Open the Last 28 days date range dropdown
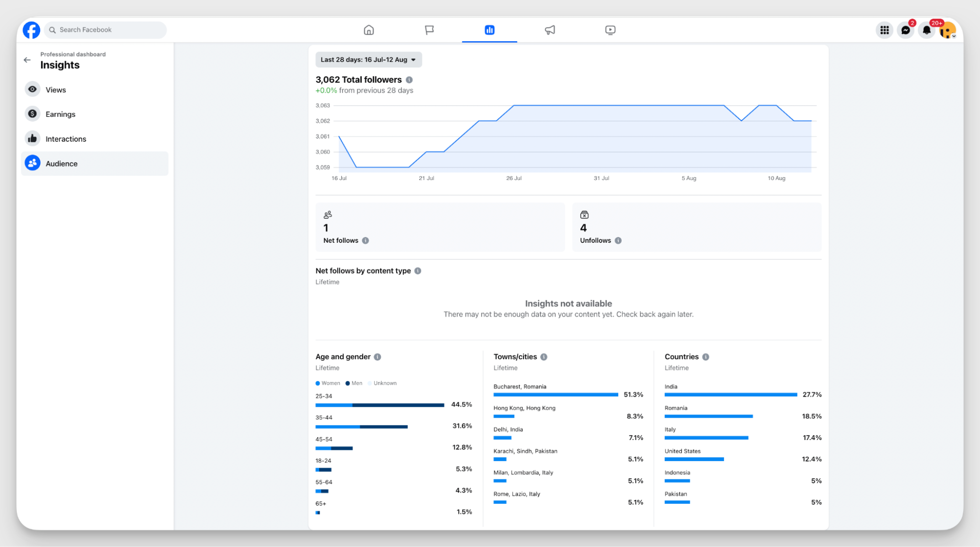This screenshot has height=547, width=980. (368, 60)
